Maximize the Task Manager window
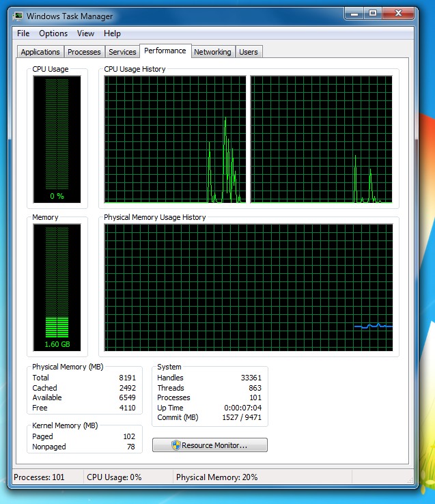Image resolution: width=435 pixels, height=504 pixels. click(x=372, y=13)
